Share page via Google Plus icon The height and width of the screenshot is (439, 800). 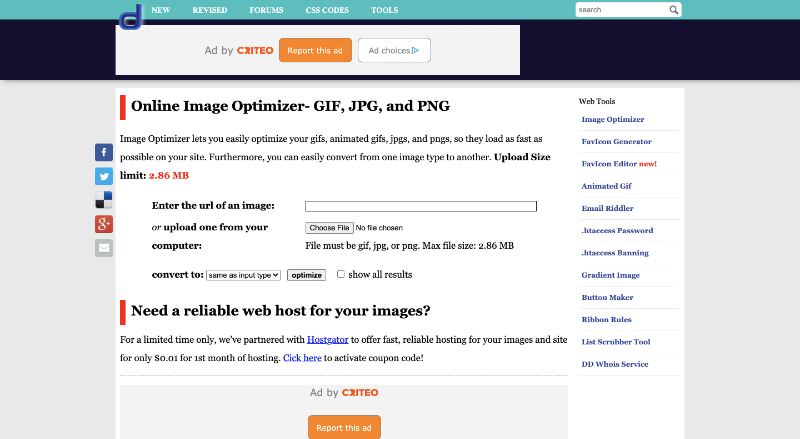tap(104, 224)
